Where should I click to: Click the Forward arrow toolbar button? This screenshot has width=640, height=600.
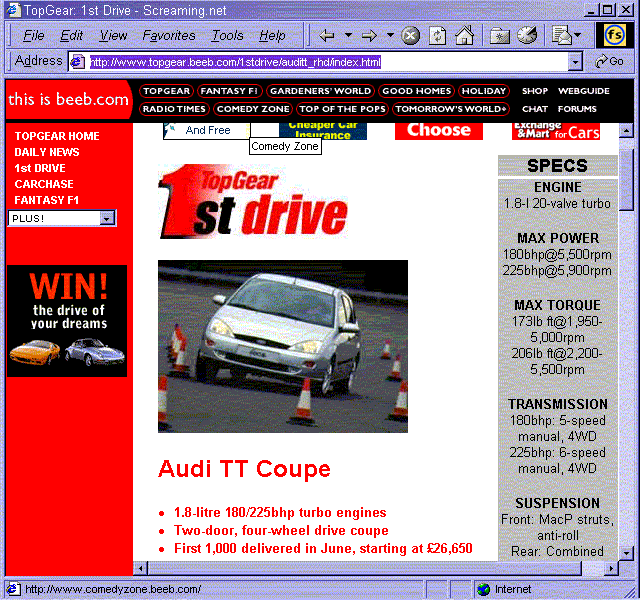pos(369,36)
